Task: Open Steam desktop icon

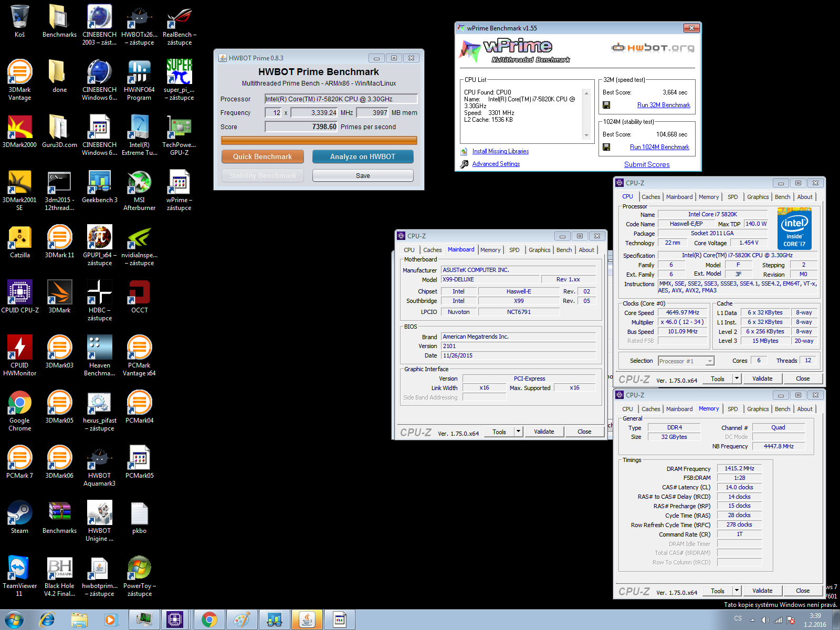Action: coord(20,517)
